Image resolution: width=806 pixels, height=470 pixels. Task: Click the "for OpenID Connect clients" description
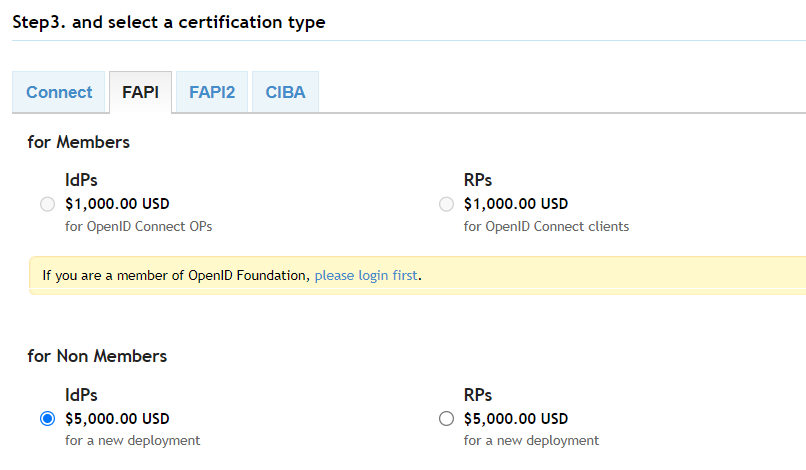click(546, 226)
